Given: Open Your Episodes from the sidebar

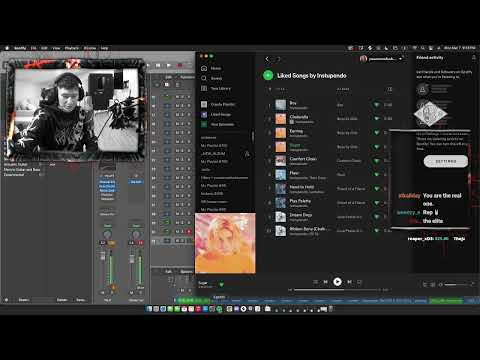Looking at the screenshot, I should [x=218, y=124].
